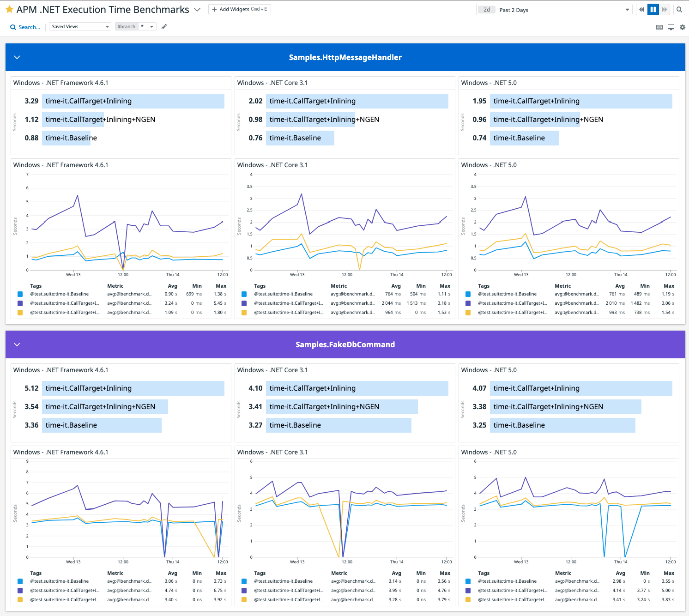Click the Samples.HttpMessageHandler group header title

point(345,57)
